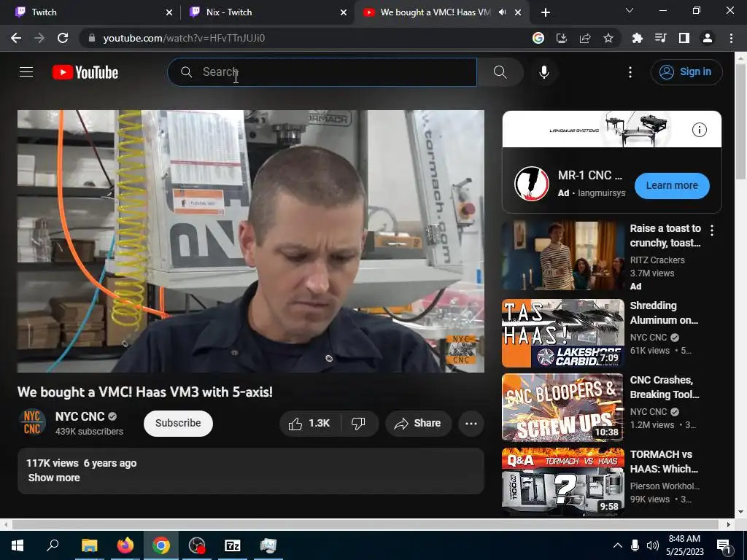
Task: Play CNC Bloopers & Screw Ups thumbnail
Action: coord(562,407)
